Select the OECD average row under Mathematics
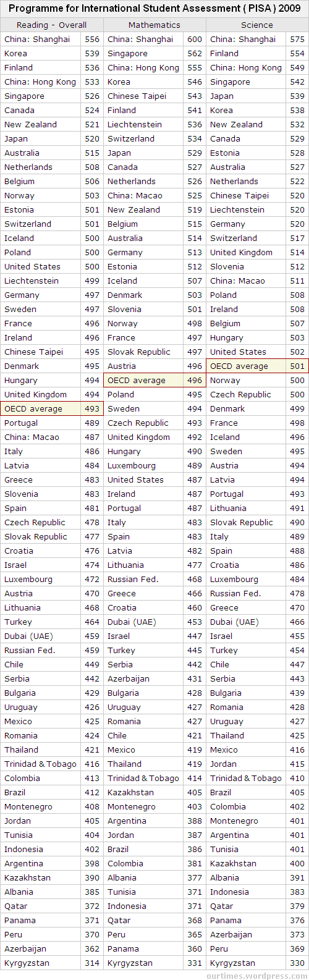This screenshot has width=309, height=980. point(154,380)
